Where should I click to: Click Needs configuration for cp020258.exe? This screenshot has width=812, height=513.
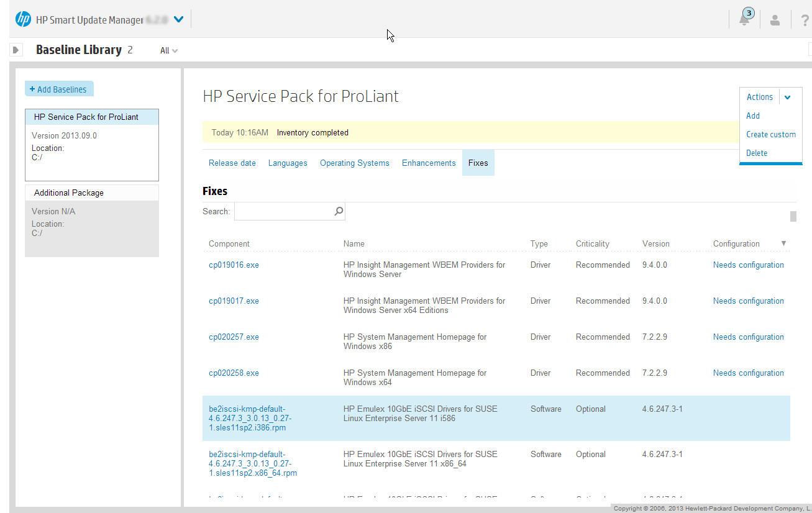click(749, 373)
